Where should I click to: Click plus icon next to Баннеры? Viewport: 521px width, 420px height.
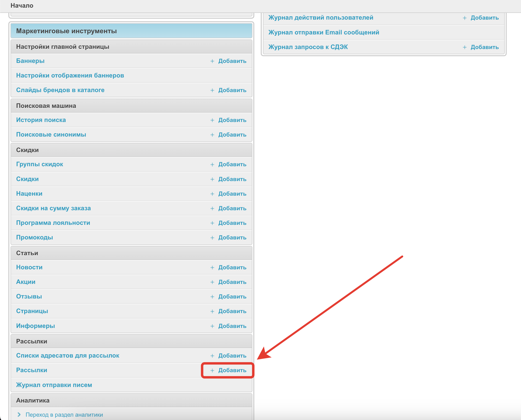(212, 61)
